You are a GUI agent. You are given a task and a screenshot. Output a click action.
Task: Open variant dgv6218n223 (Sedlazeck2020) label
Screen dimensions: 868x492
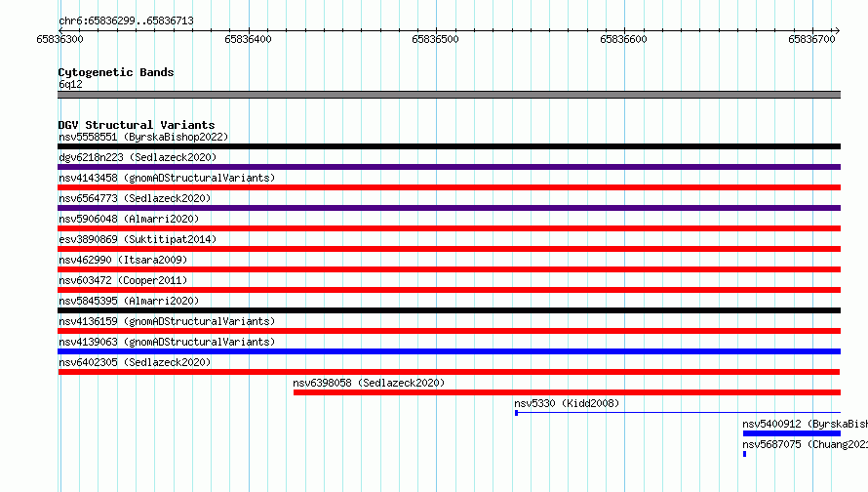[138, 157]
